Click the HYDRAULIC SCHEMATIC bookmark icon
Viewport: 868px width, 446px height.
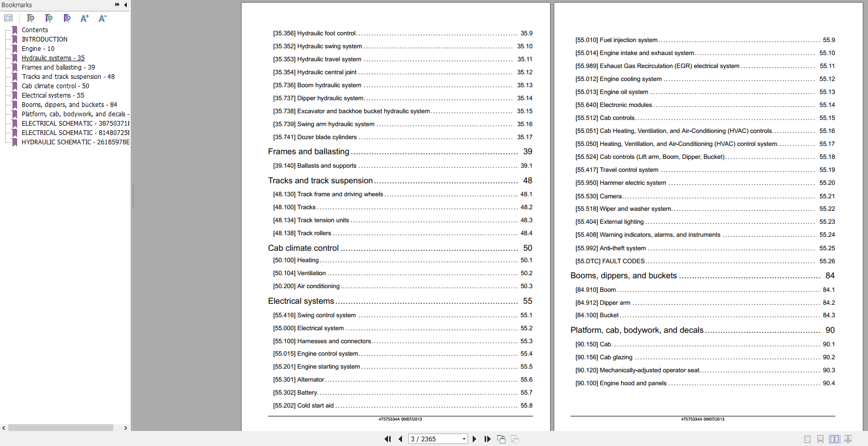(15, 142)
